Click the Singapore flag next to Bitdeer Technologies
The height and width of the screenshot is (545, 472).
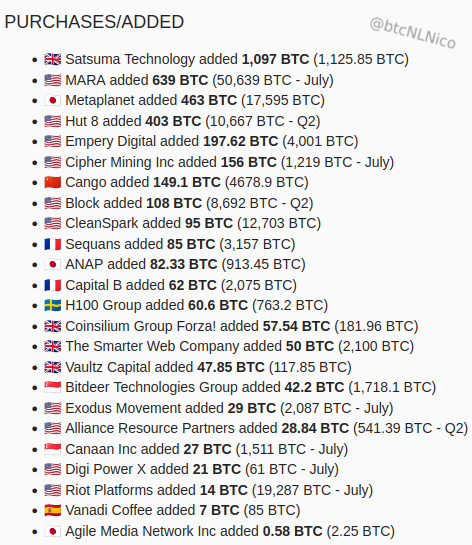coord(53,388)
